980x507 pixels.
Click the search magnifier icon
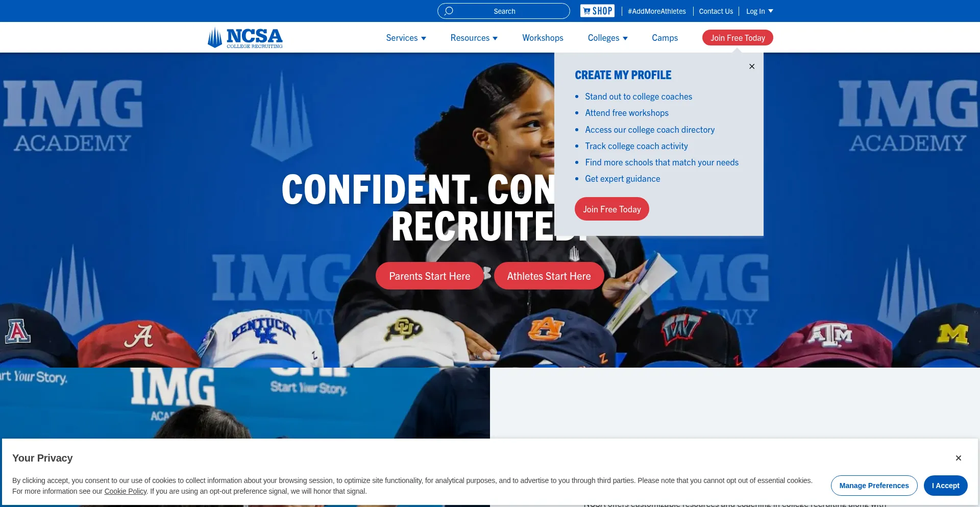[449, 11]
